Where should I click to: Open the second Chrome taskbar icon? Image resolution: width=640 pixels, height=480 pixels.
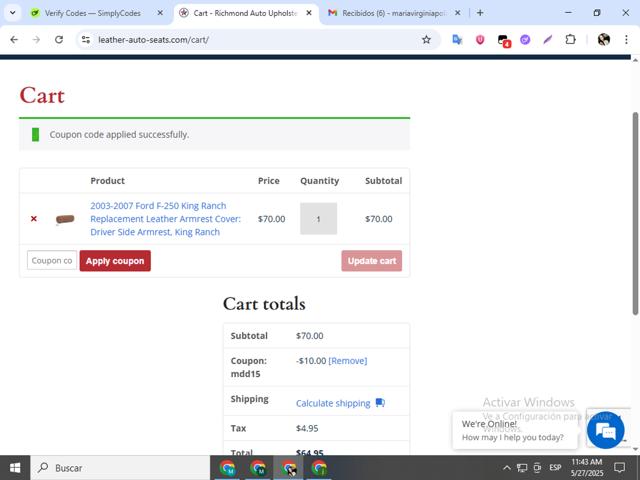coord(258,468)
